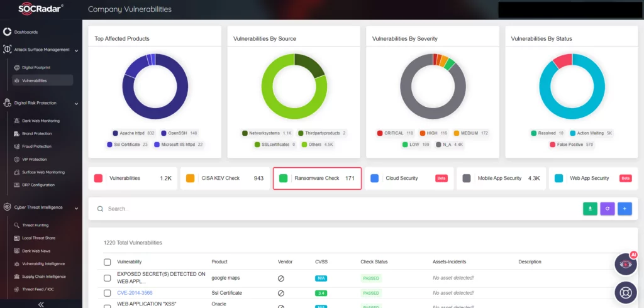Toggle CRITICAL severity legend item

pyautogui.click(x=396, y=133)
